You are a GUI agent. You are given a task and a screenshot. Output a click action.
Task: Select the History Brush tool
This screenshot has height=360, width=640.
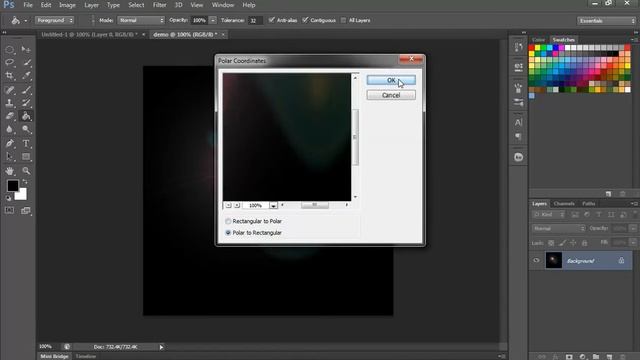coord(26,103)
